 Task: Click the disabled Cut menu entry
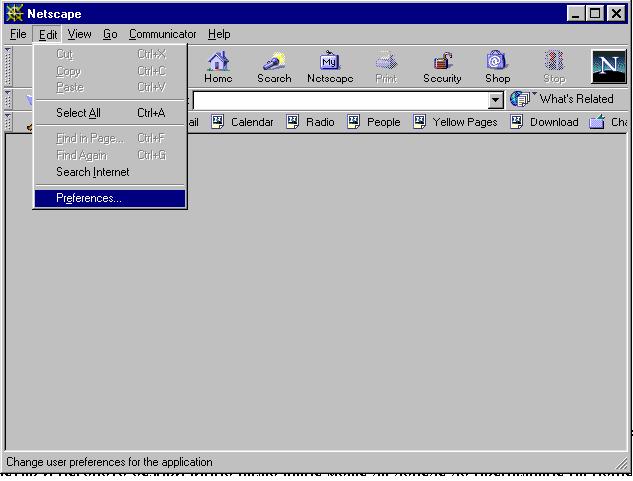[x=110, y=54]
